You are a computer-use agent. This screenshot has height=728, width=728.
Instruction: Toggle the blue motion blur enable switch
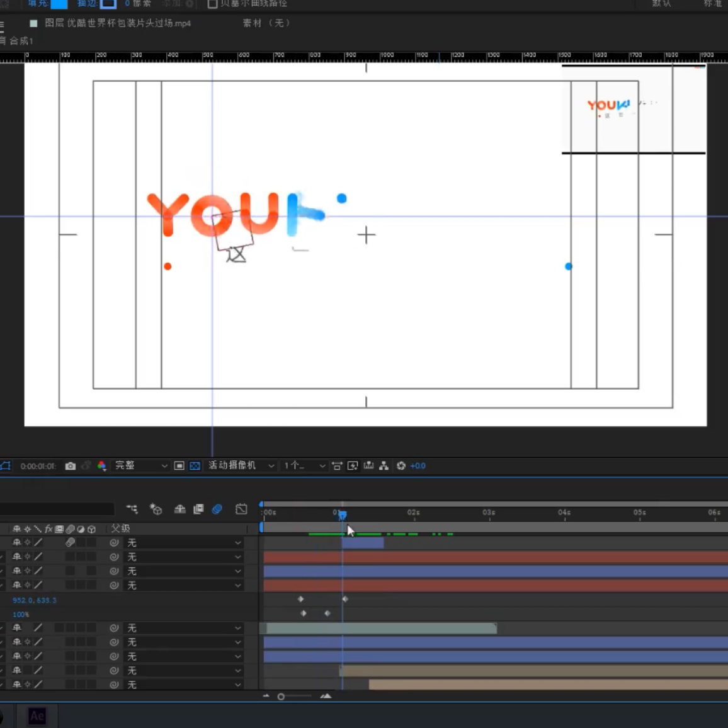217,509
